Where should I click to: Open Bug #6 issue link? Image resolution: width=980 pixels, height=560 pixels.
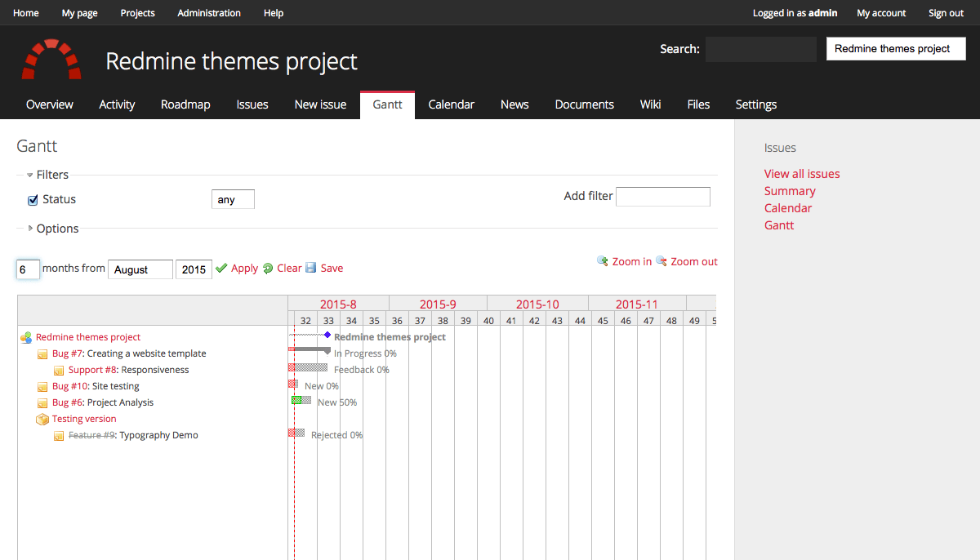coord(68,402)
